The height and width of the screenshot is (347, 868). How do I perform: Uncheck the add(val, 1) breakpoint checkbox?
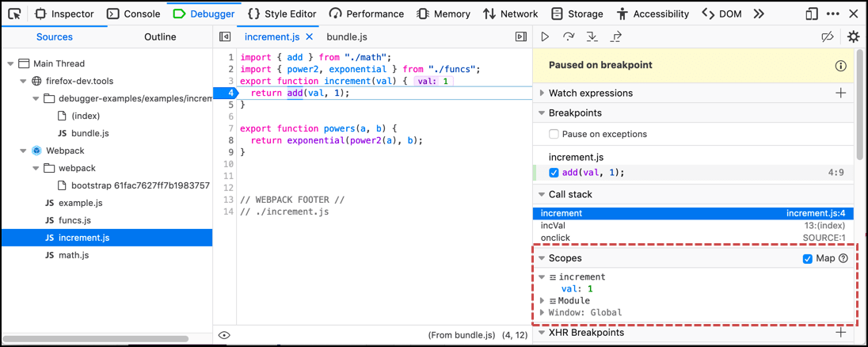[554, 173]
